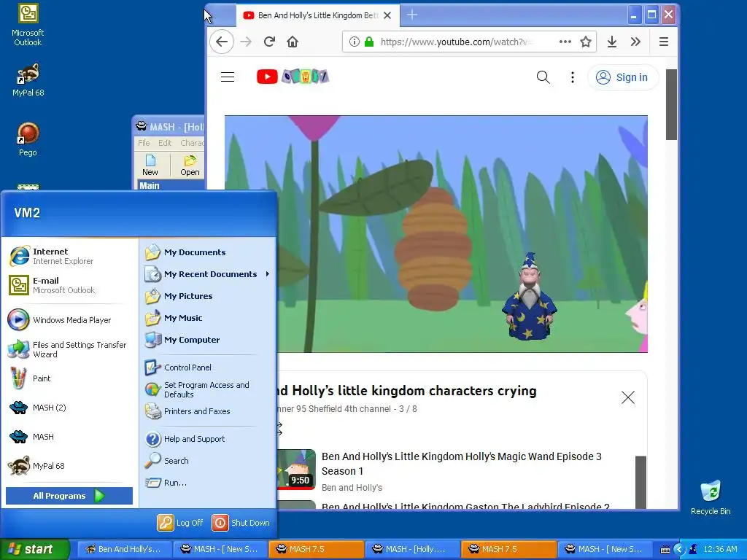Click the green padlock security icon
The height and width of the screenshot is (560, 747).
[x=368, y=42]
